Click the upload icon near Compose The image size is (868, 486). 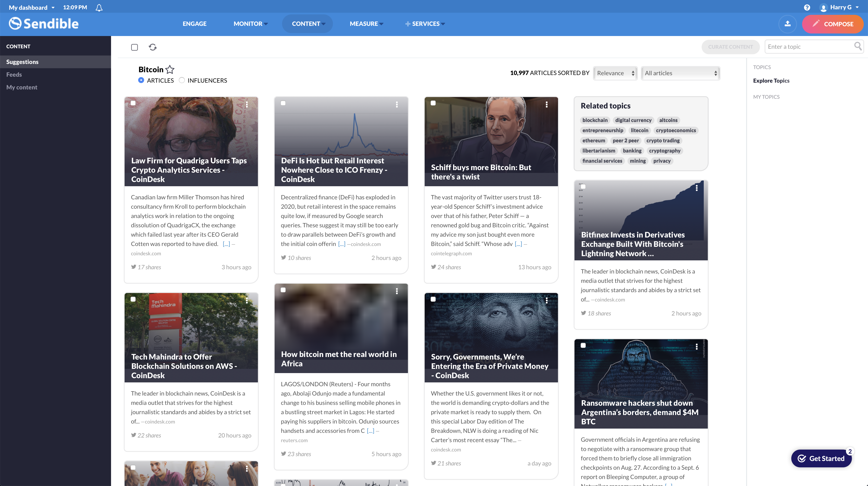coord(787,24)
